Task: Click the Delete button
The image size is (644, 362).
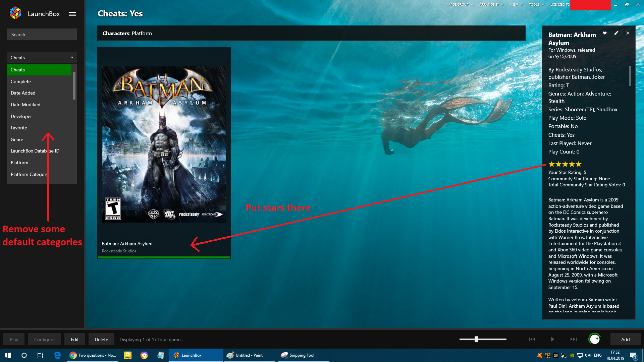Action: tap(101, 339)
